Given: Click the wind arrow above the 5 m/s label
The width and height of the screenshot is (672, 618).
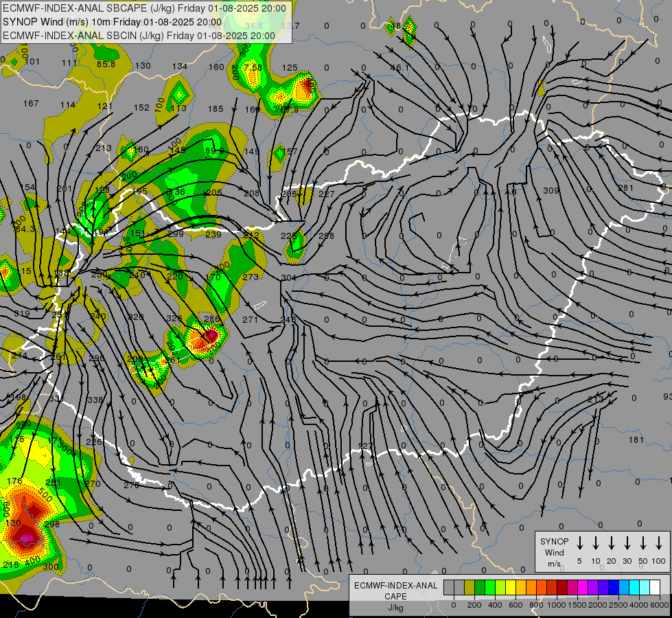Looking at the screenshot, I should (580, 543).
